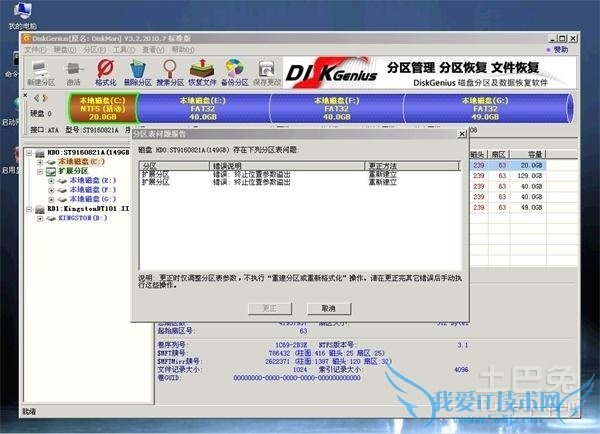The image size is (600, 434).
Task: Expand the Local Disk (E:) tree node
Action: (51, 181)
